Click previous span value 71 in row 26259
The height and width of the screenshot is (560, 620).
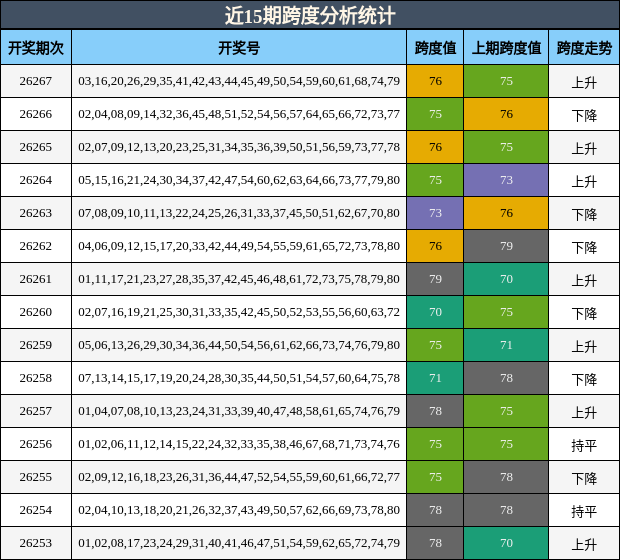point(506,345)
